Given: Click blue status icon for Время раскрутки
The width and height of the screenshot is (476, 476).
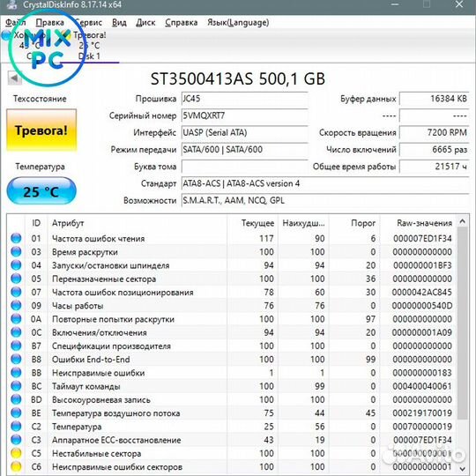Looking at the screenshot, I should pyautogui.click(x=16, y=251).
